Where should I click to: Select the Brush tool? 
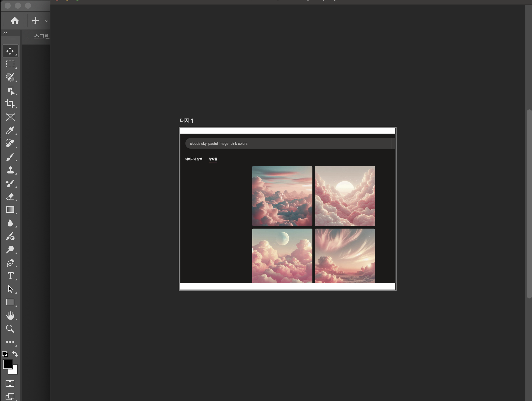[10, 157]
